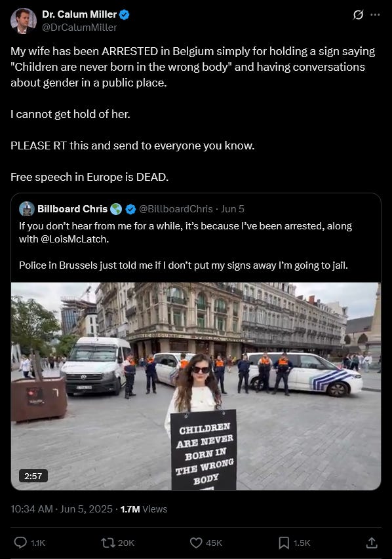Open the three-dot more options menu
The image size is (392, 559).
pyautogui.click(x=375, y=14)
